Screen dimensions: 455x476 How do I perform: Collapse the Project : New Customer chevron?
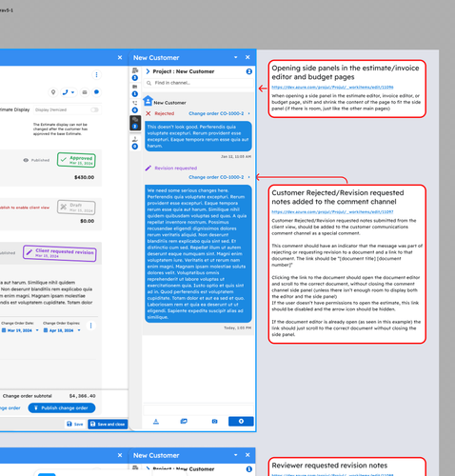[x=148, y=71]
